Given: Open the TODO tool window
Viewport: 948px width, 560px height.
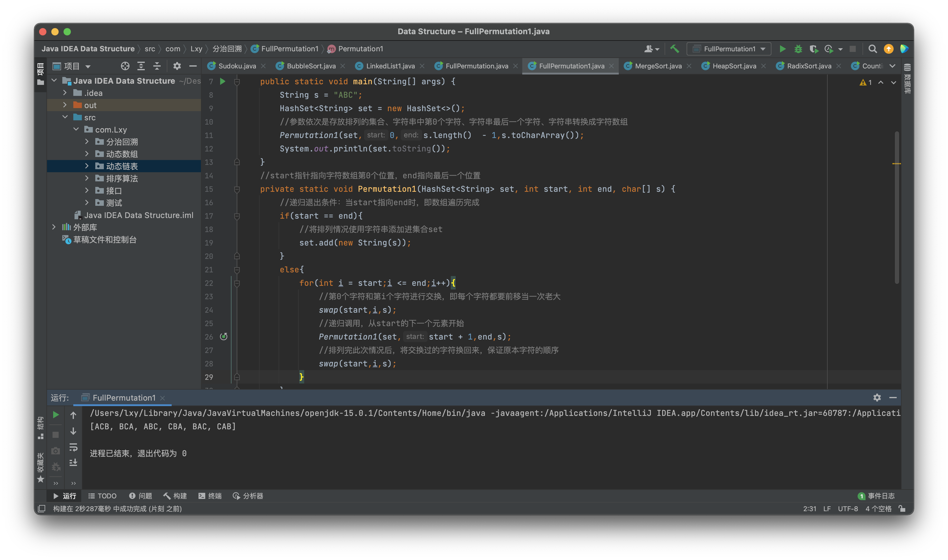Looking at the screenshot, I should pyautogui.click(x=102, y=496).
